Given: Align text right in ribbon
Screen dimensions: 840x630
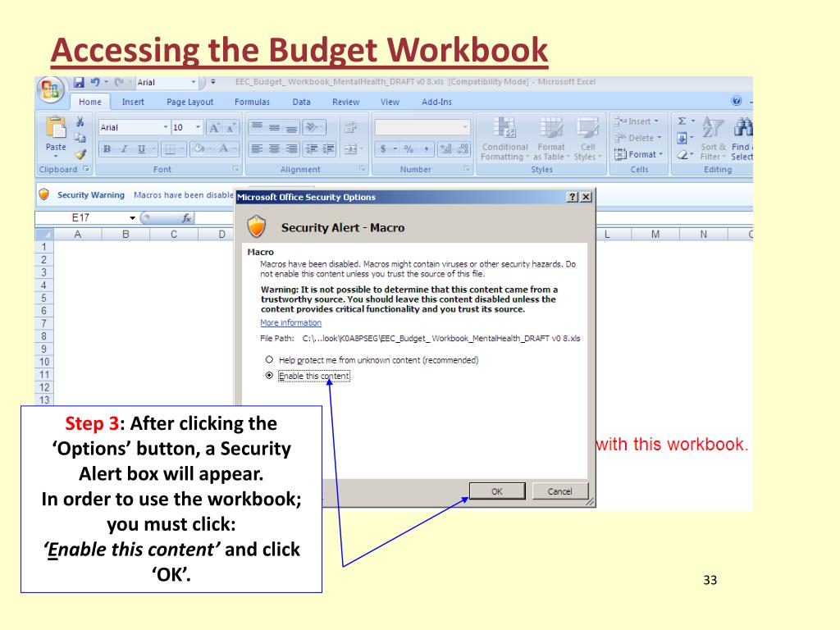Looking at the screenshot, I should pyautogui.click(x=291, y=148).
